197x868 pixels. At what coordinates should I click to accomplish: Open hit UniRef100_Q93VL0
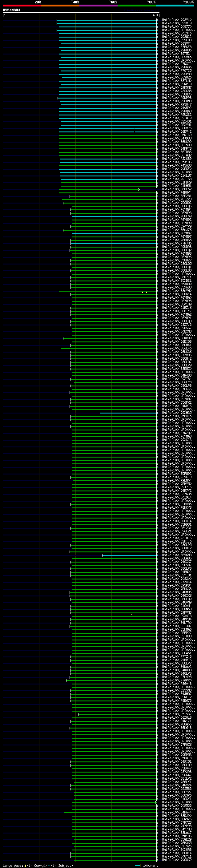[x=176, y=20]
